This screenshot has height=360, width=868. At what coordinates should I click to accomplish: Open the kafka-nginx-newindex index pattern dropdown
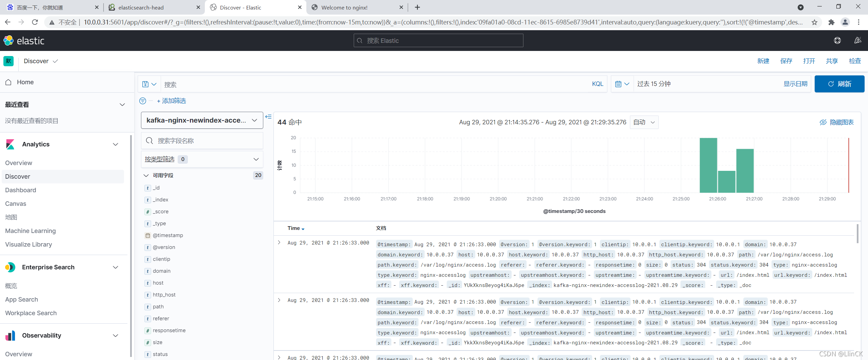(x=202, y=120)
